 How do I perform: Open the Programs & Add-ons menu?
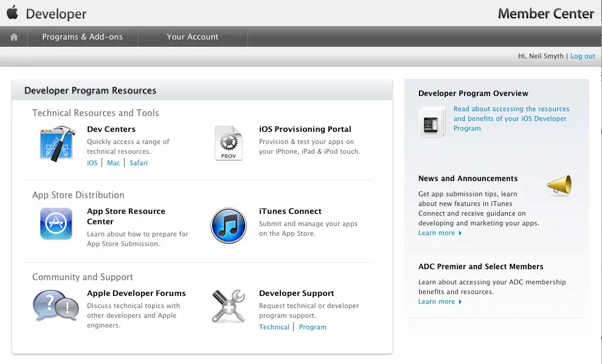(82, 37)
